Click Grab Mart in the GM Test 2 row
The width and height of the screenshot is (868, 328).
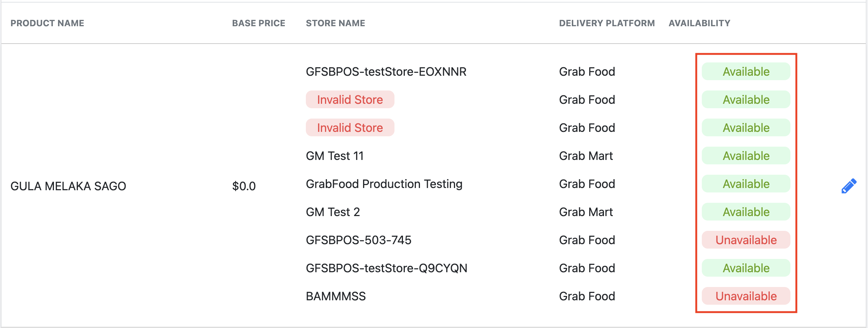tap(586, 212)
